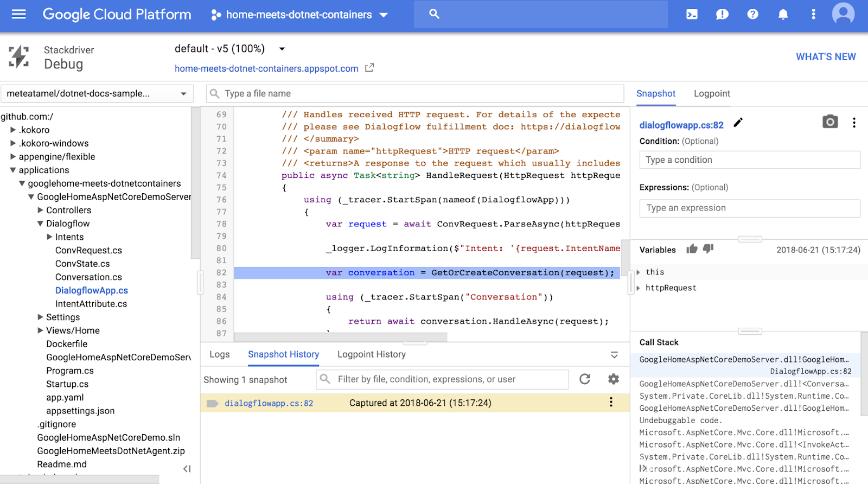The image size is (868, 484).
Task: Click the horizontal code scrollbar
Action: coord(341,337)
